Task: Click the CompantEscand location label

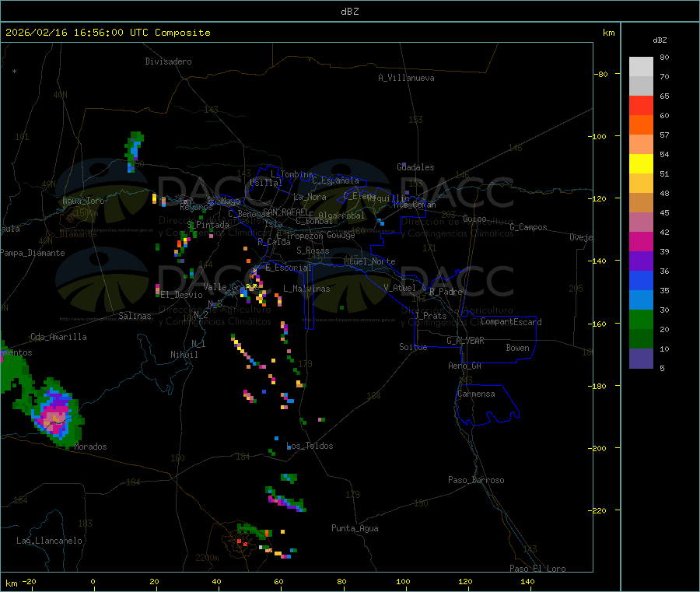Action: [512, 322]
